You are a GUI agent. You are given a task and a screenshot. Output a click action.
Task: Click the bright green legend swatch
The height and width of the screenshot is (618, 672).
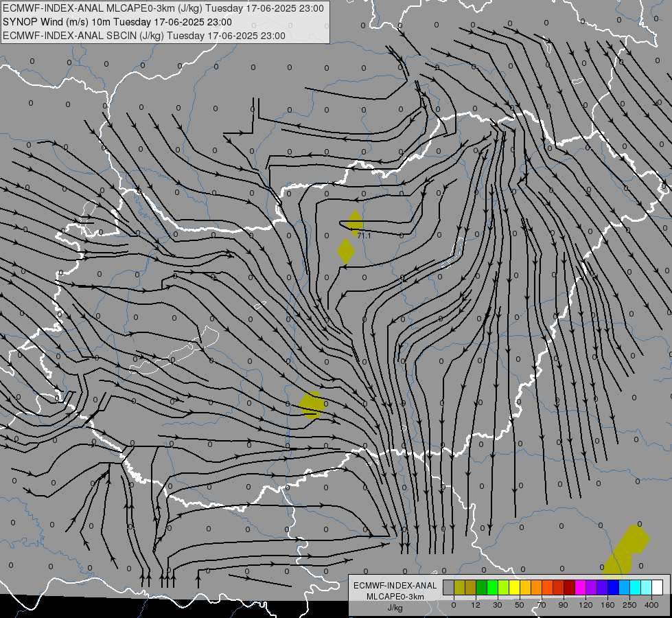492,587
